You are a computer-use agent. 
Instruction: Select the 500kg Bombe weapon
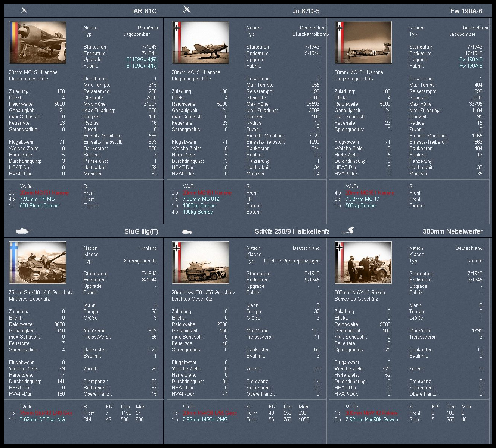360,206
